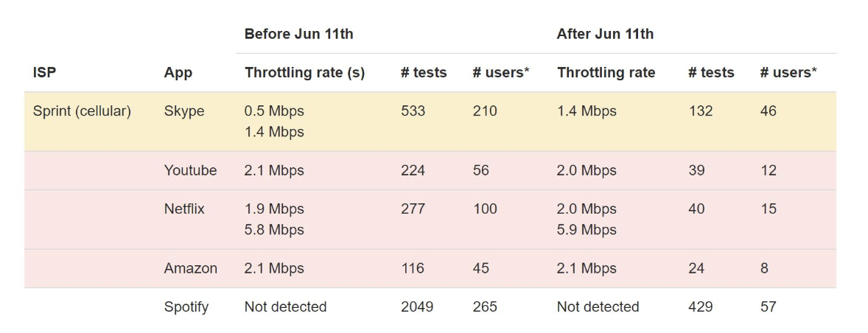The width and height of the screenshot is (868, 333).
Task: Select the 'Sprint (cellular)' cell
Action: point(82,111)
